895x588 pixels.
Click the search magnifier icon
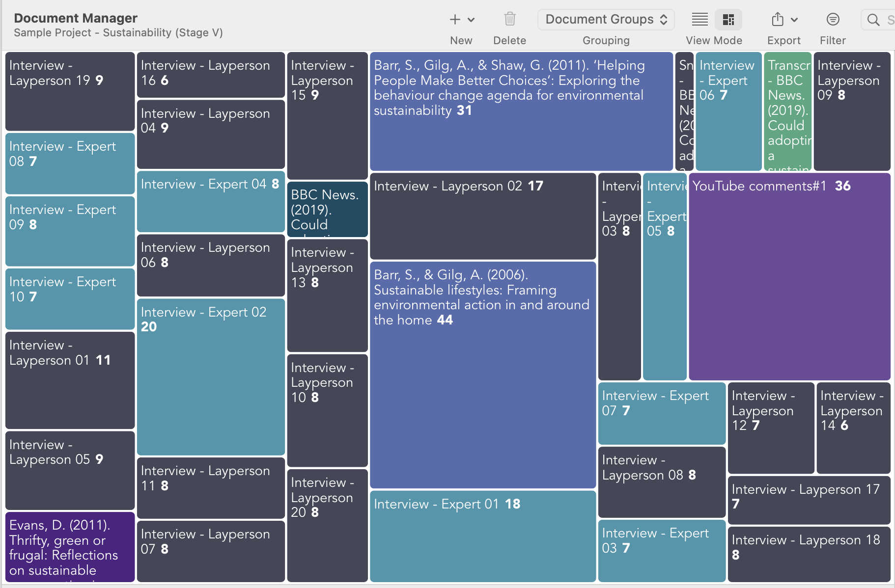click(x=872, y=20)
